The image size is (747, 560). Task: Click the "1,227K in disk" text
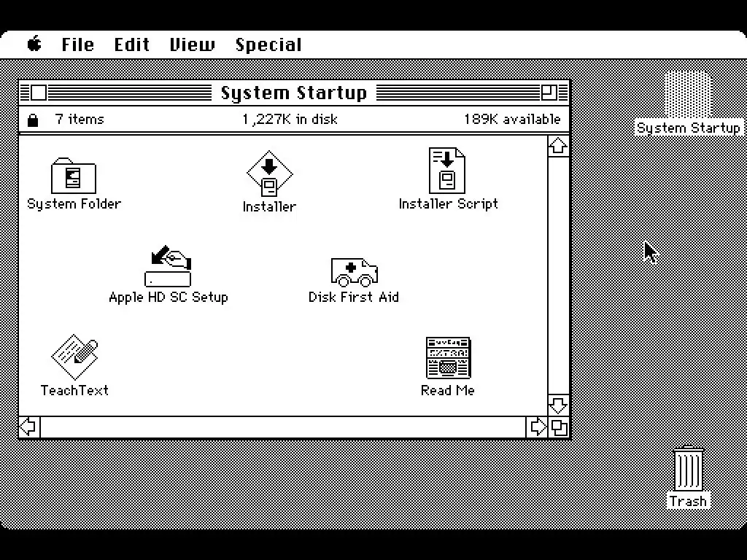290,119
